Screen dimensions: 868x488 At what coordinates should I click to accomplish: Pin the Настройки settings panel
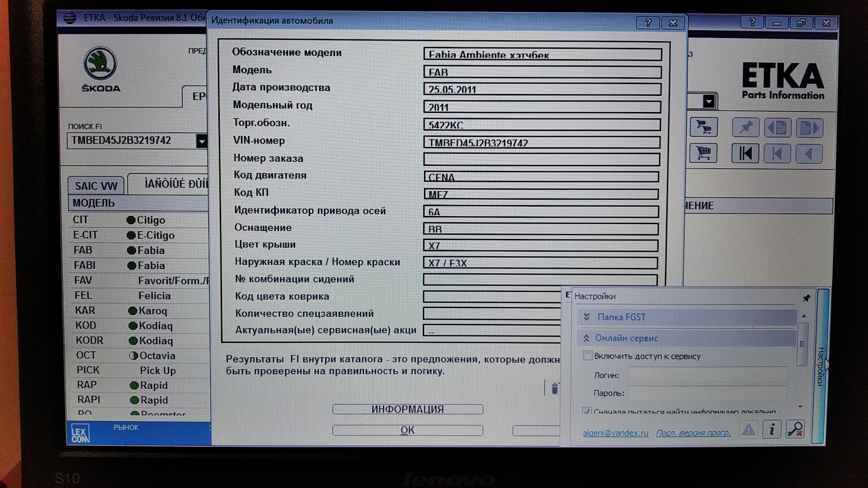point(806,298)
